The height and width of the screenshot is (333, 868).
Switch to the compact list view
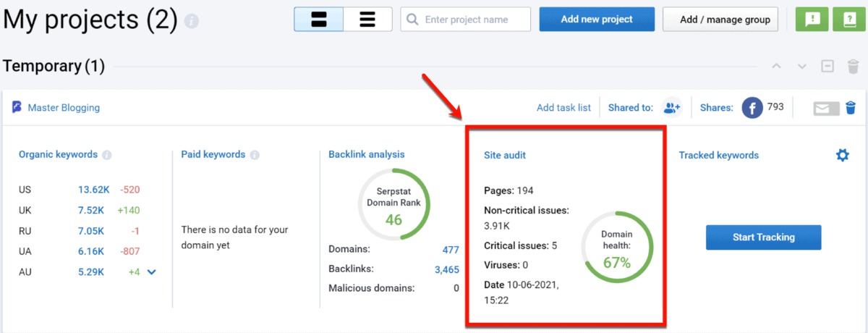[x=367, y=20]
